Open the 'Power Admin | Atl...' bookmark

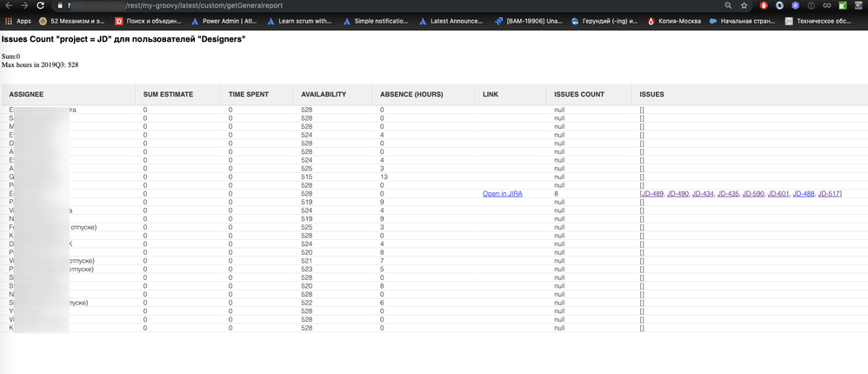224,22
